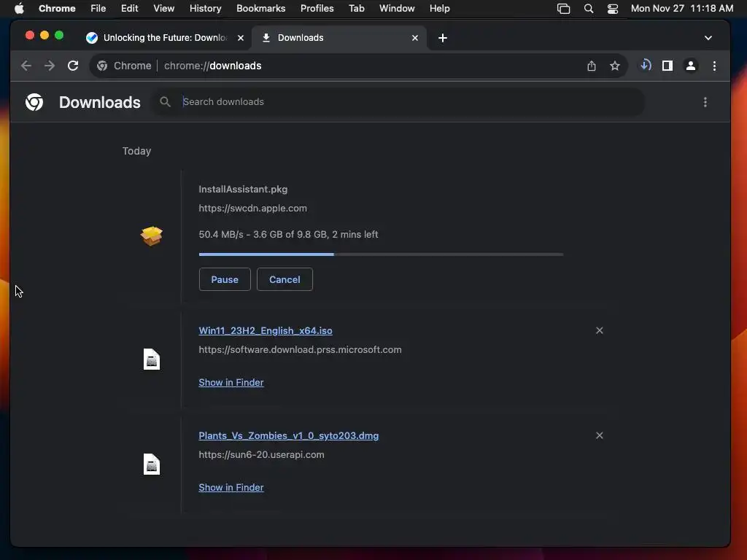This screenshot has width=747, height=560.
Task: Select the Downloads tab
Action: pyautogui.click(x=339, y=38)
